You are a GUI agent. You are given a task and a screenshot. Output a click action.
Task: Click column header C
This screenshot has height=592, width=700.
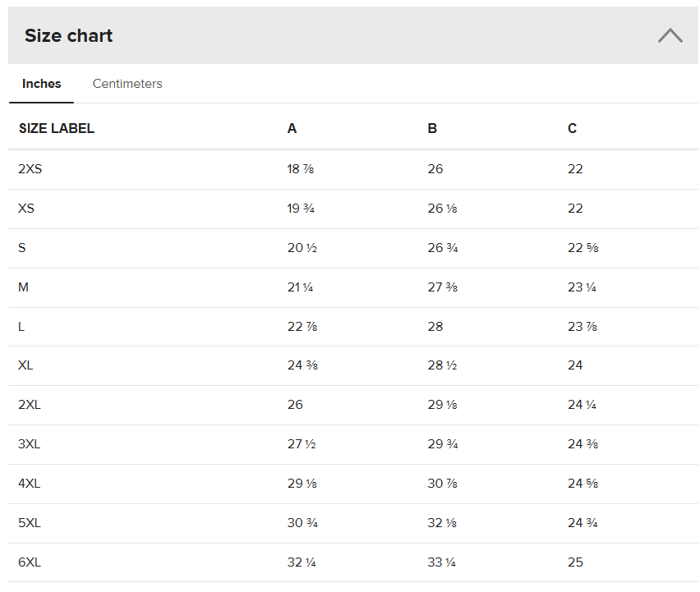point(572,128)
